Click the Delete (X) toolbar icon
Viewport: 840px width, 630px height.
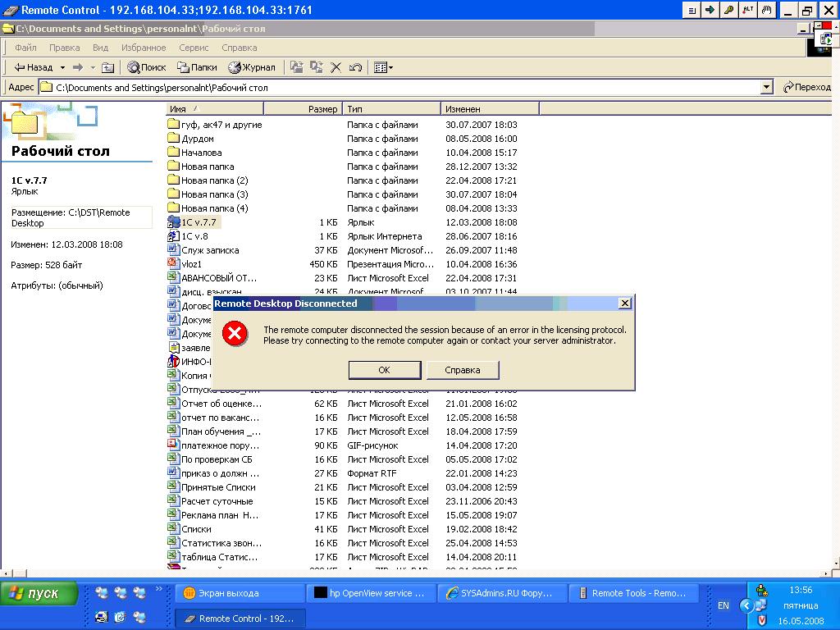pyautogui.click(x=336, y=67)
